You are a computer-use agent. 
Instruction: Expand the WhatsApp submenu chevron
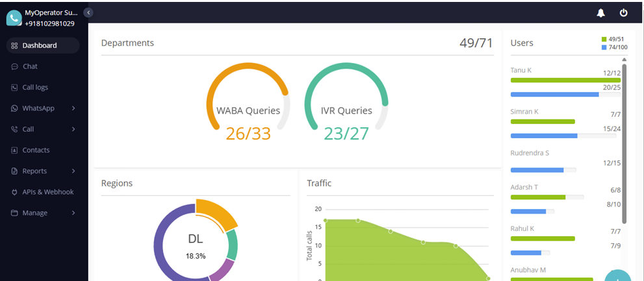[73, 108]
